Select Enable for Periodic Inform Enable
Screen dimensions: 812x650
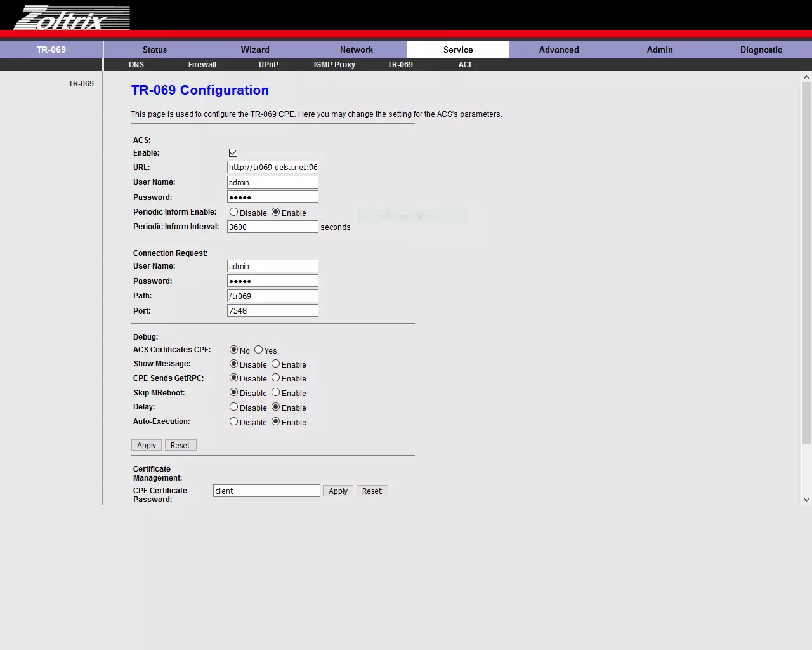tap(275, 212)
